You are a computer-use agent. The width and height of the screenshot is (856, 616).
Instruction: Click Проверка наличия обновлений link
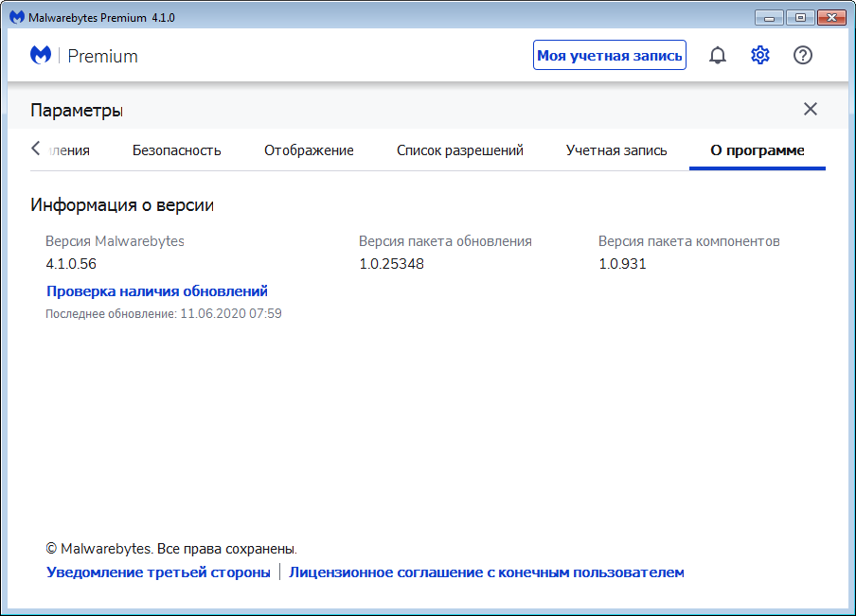pos(157,291)
